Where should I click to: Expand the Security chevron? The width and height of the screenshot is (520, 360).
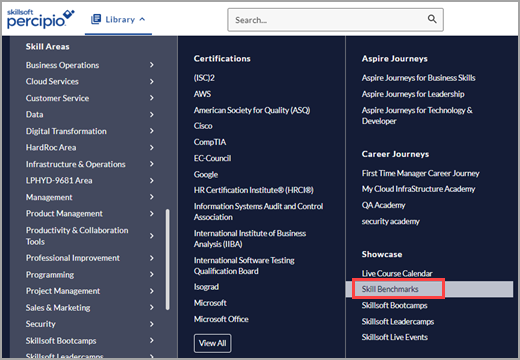(152, 324)
